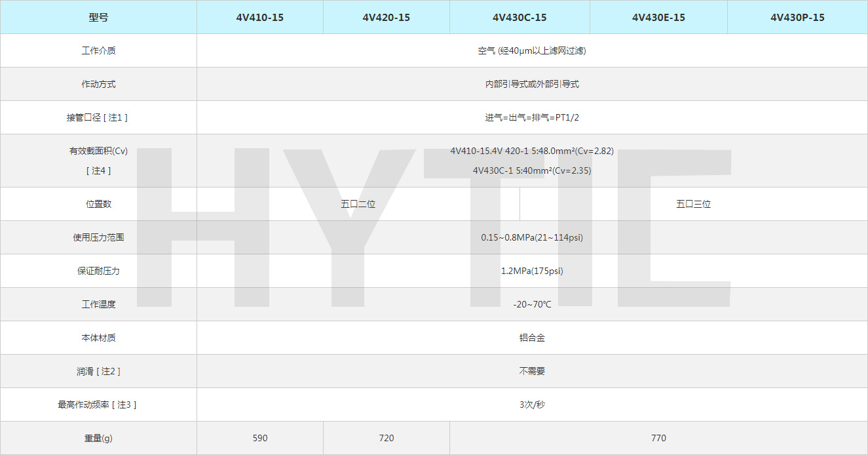This screenshot has height=455, width=868.
Task: Click the 使用压力范围 row label
Action: click(x=98, y=237)
